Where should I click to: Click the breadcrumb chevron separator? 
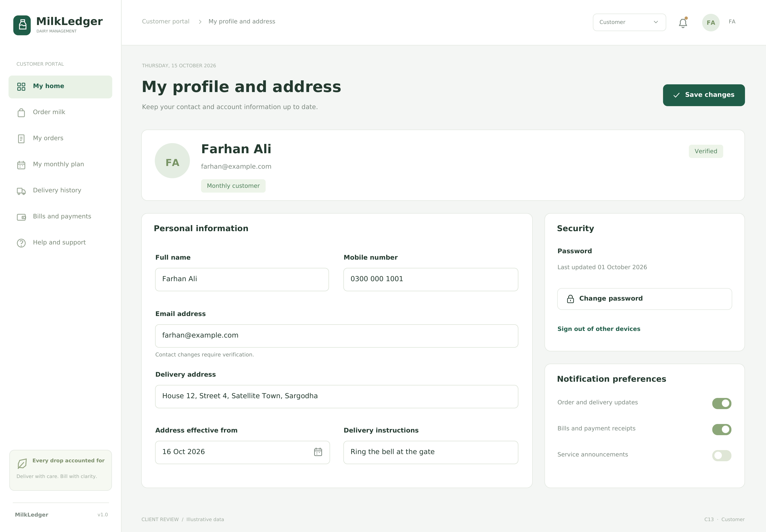(x=200, y=22)
